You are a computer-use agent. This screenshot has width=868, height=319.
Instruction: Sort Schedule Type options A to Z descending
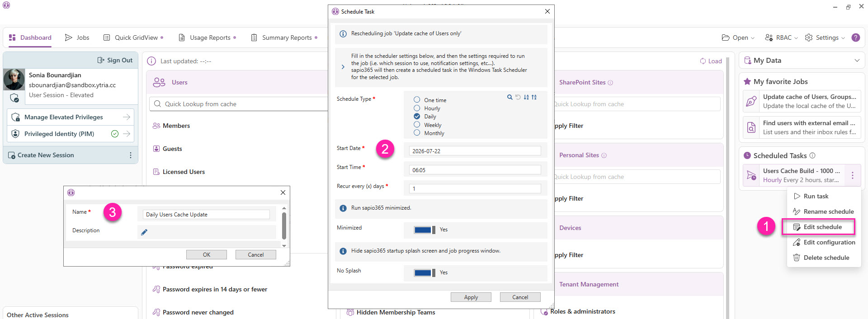tap(526, 97)
